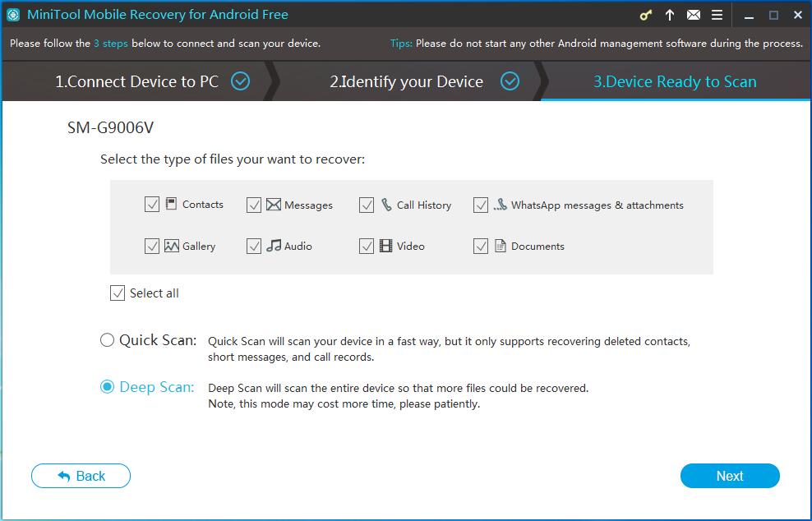The width and height of the screenshot is (812, 521).
Task: Click the window title MiniTool Mobile Recovery
Action: point(158,15)
